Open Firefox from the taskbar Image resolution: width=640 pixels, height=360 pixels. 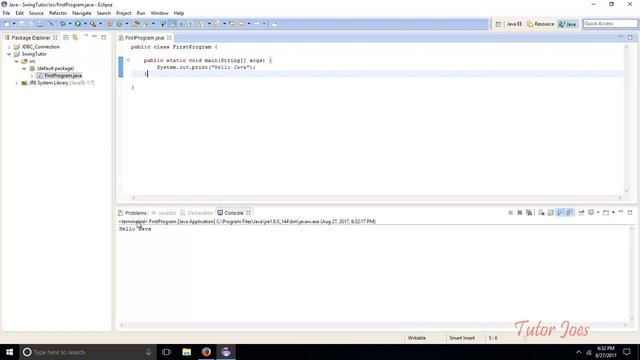click(x=206, y=352)
